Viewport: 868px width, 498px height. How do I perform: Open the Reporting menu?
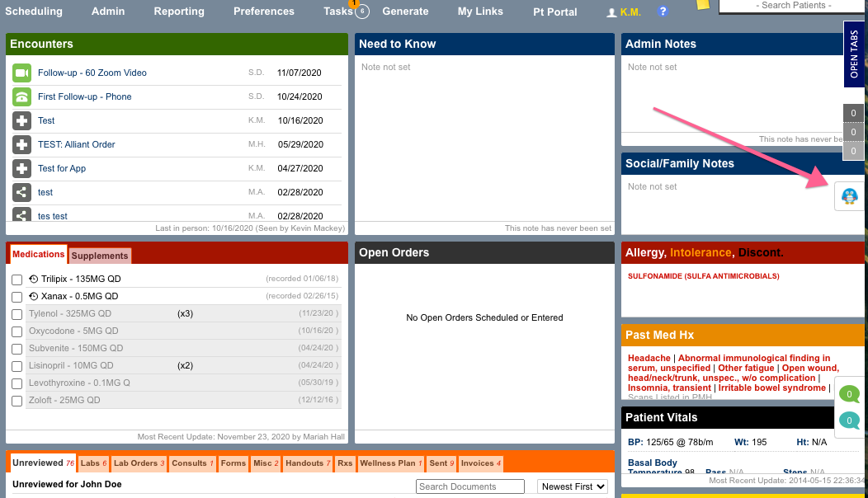coord(179,12)
